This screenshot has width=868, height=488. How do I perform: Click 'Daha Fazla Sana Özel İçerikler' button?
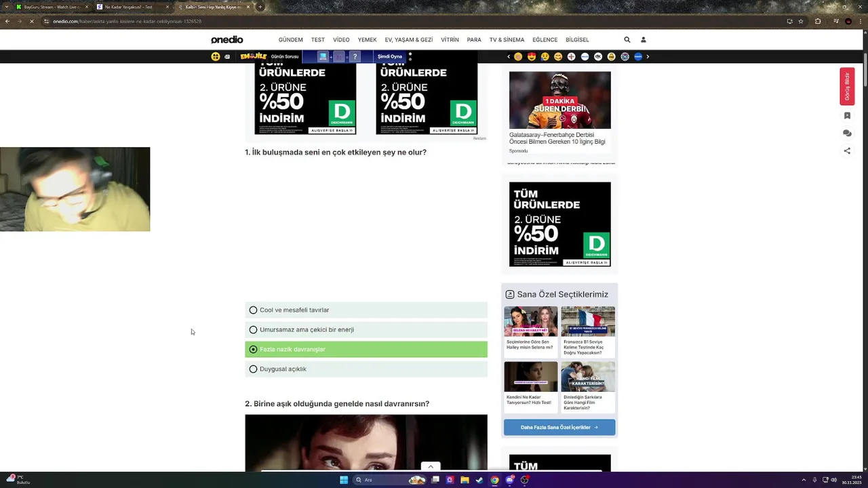tap(559, 427)
